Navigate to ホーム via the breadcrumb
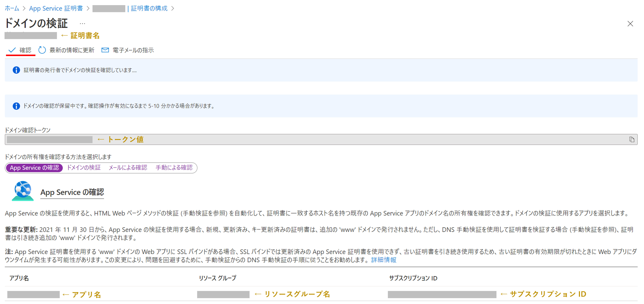Image resolution: width=644 pixels, height=304 pixels. (x=12, y=8)
